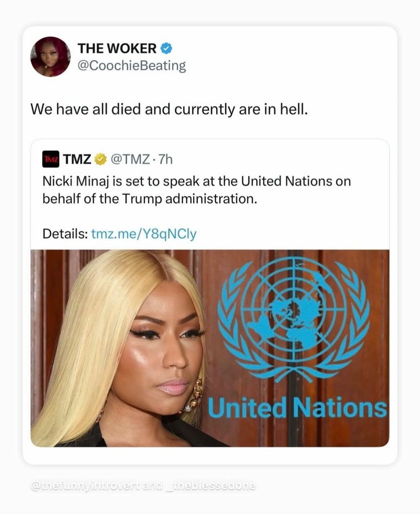The width and height of the screenshot is (420, 514).
Task: Click the 'Details:' label in quoted tweet
Action: [x=65, y=234]
